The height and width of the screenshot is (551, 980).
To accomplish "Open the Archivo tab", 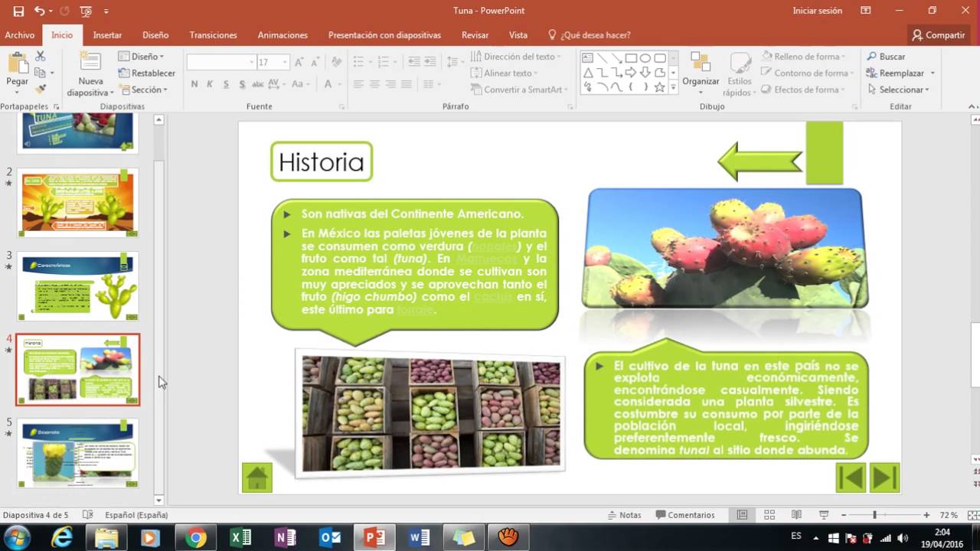I will click(20, 35).
